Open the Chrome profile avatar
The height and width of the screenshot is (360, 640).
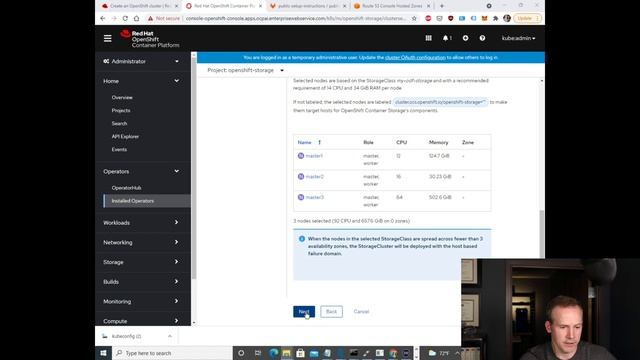(507, 18)
